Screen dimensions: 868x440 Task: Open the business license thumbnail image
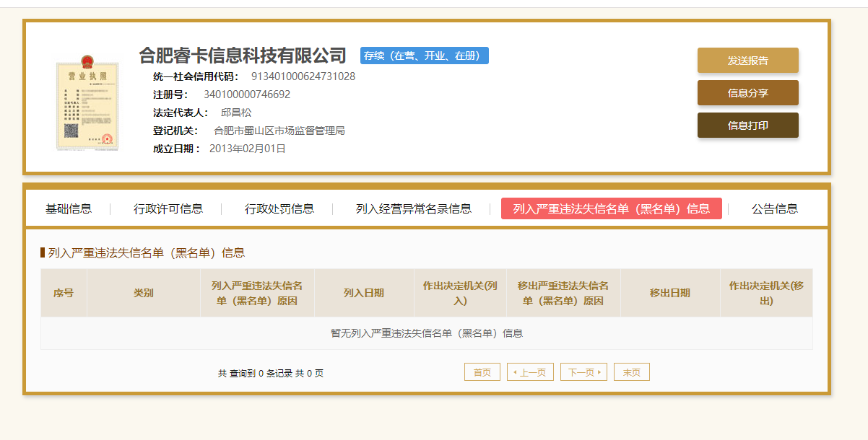click(x=87, y=102)
